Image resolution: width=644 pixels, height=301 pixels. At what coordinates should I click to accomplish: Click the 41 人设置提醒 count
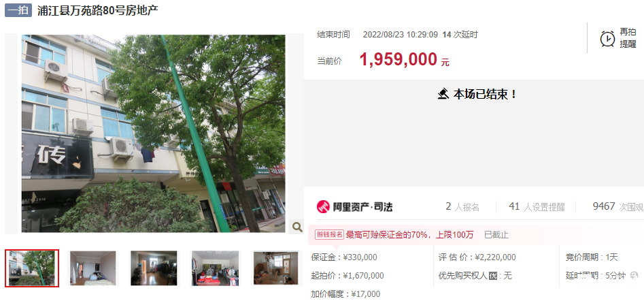pos(537,206)
